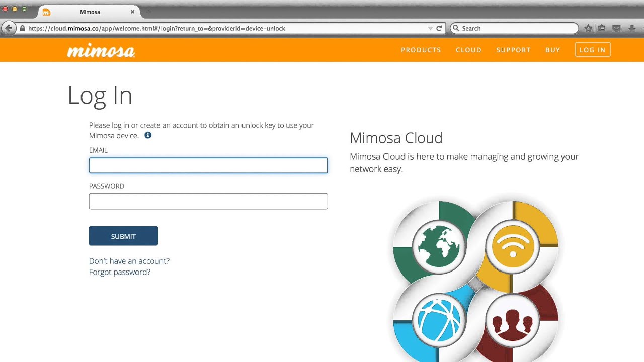644x362 pixels.
Task: Click the padlock site security icon
Action: tap(22, 29)
